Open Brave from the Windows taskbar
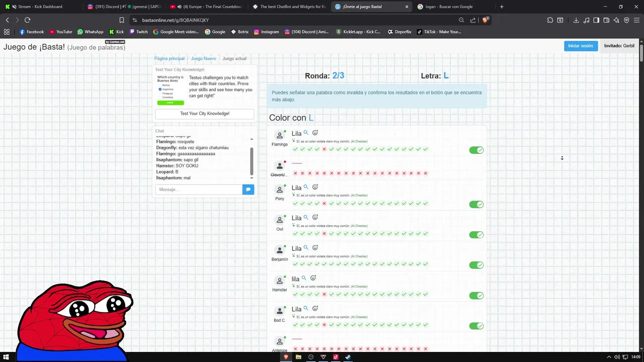 pyautogui.click(x=286, y=357)
